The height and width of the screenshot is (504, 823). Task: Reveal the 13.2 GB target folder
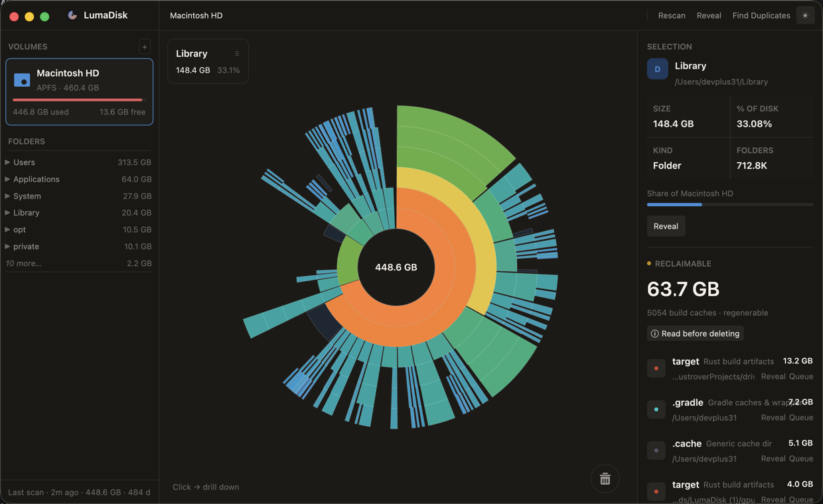pyautogui.click(x=773, y=377)
